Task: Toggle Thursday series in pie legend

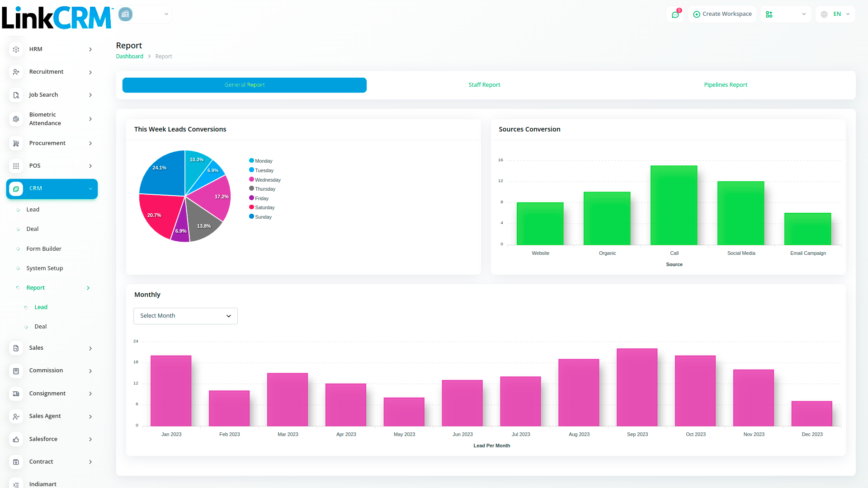Action: pyautogui.click(x=265, y=189)
